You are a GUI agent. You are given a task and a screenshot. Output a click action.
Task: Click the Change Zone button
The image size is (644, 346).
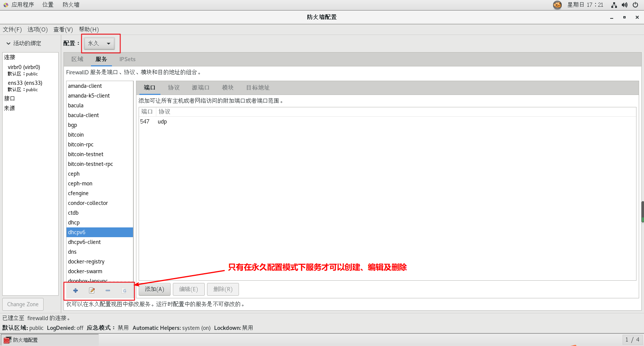23,304
